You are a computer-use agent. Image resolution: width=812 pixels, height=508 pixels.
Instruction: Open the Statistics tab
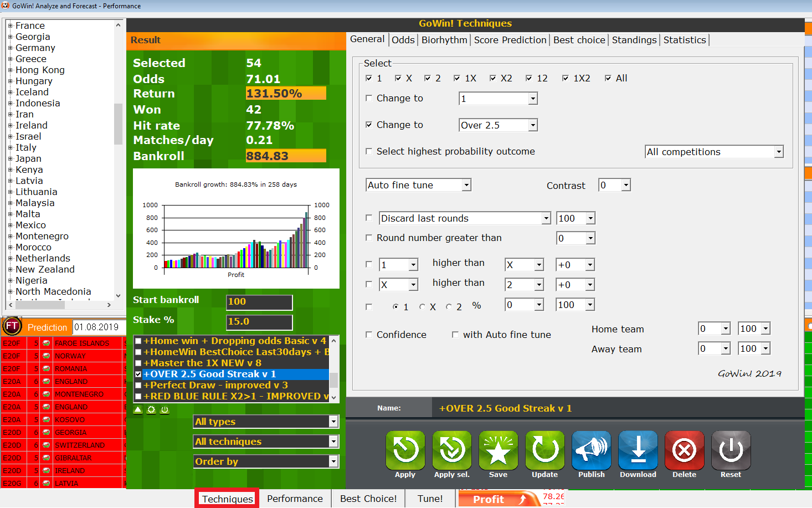[685, 40]
